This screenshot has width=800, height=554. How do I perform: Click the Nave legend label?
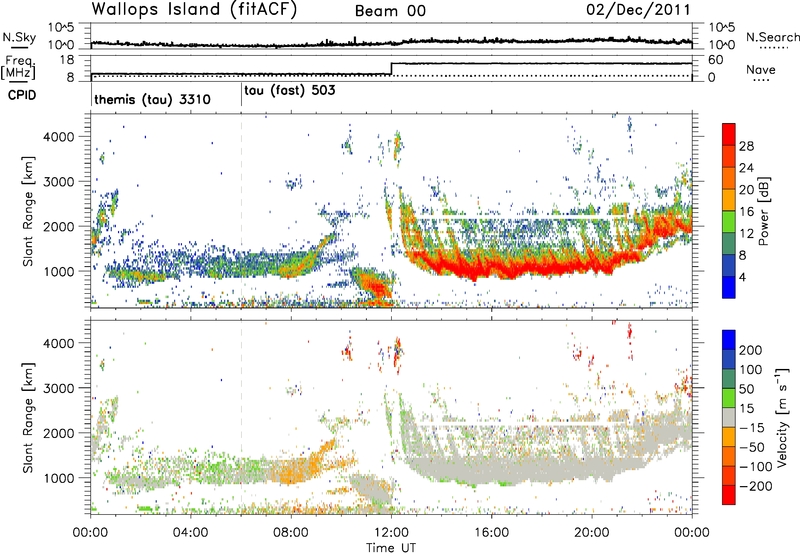(x=761, y=70)
